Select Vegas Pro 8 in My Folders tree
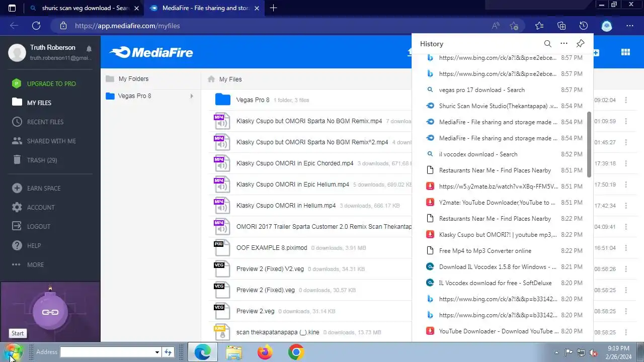 coord(134,96)
